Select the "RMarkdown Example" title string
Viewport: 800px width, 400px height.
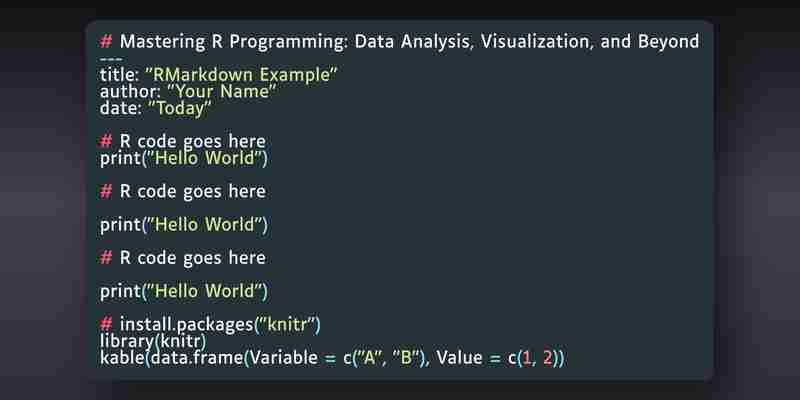241,75
